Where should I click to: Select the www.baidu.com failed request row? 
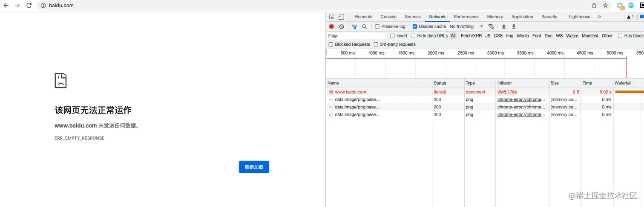[485, 92]
